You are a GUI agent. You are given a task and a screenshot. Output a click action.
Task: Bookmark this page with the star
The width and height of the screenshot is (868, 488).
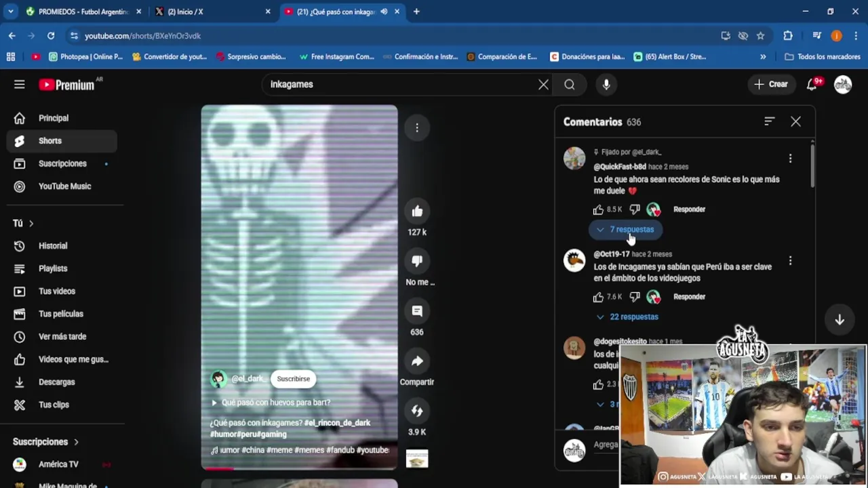coord(760,36)
